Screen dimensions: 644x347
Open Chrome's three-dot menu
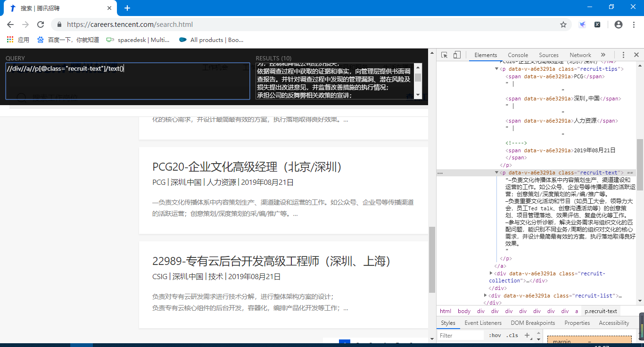pyautogui.click(x=633, y=25)
